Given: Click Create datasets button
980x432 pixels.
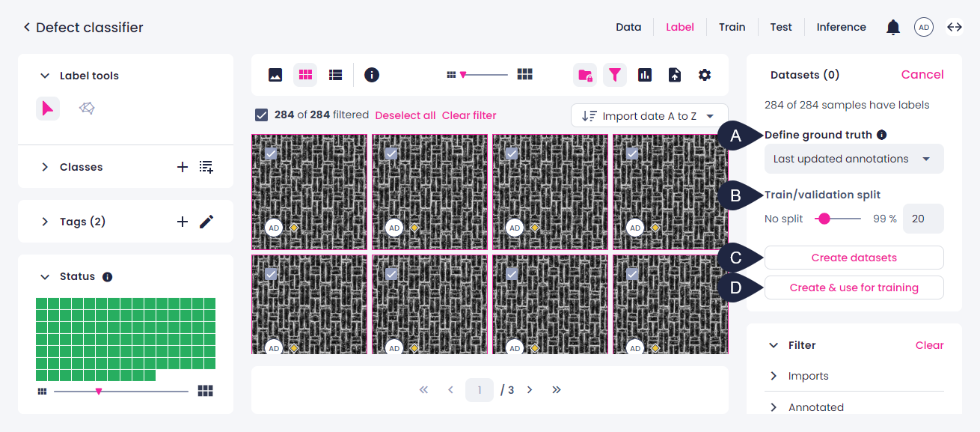Looking at the screenshot, I should coord(854,258).
